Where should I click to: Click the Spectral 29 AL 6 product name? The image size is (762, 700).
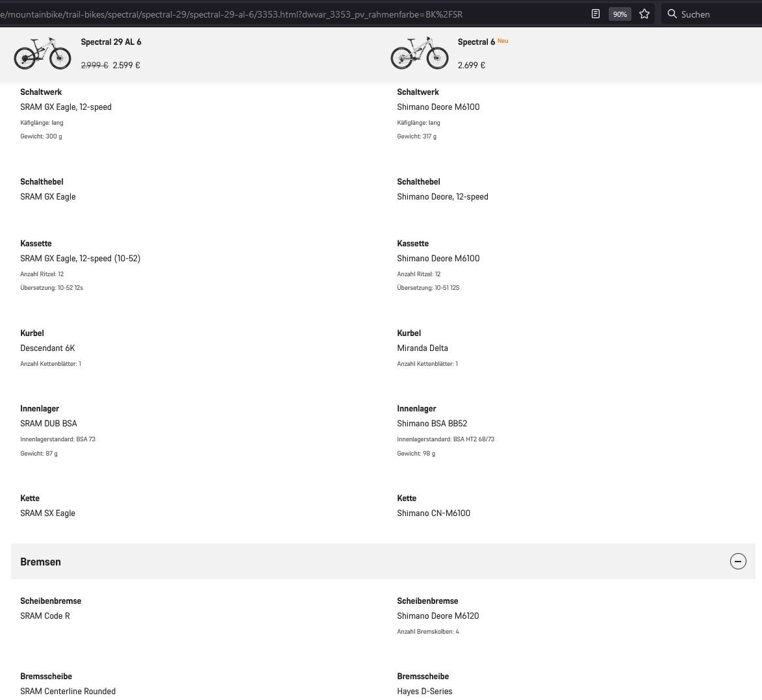(x=111, y=42)
